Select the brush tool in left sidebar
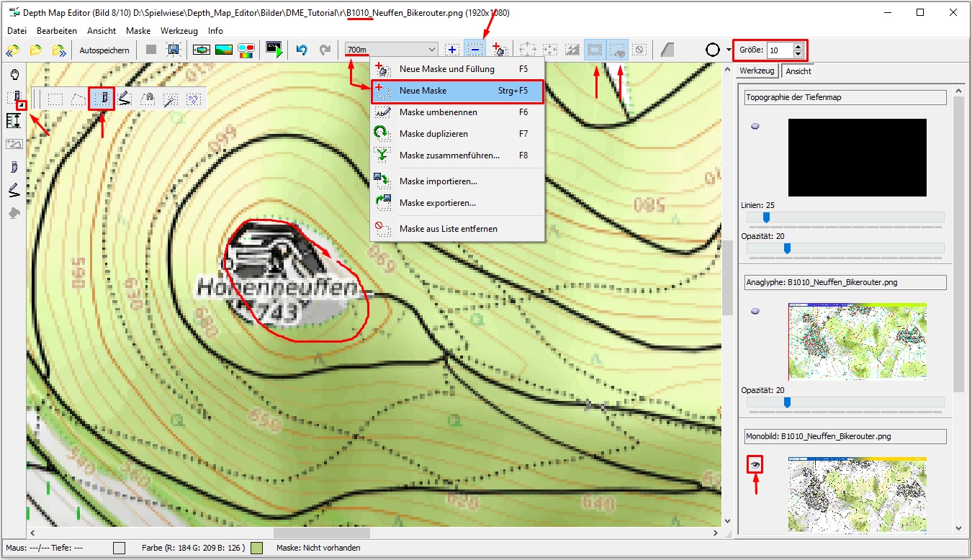This screenshot has width=972, height=560. (x=14, y=167)
